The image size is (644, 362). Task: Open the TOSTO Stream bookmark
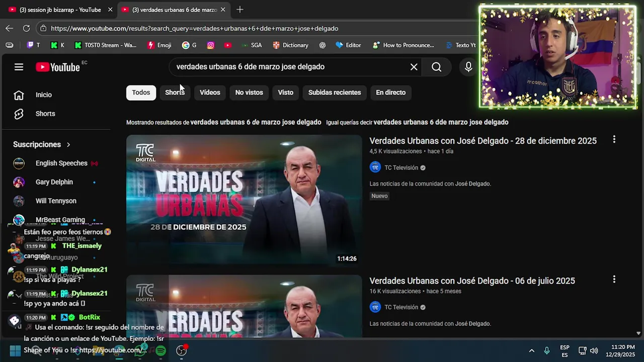click(x=106, y=45)
